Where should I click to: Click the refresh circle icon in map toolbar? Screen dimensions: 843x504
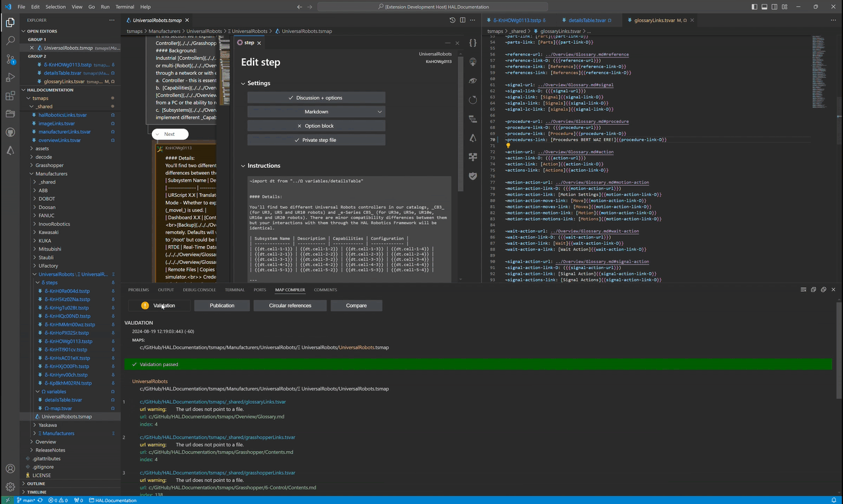click(473, 100)
